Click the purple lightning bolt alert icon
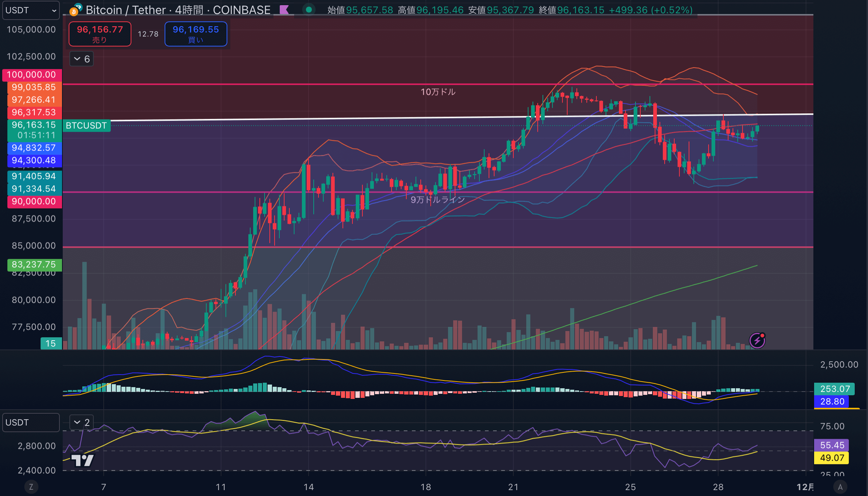The height and width of the screenshot is (496, 868). 757,340
